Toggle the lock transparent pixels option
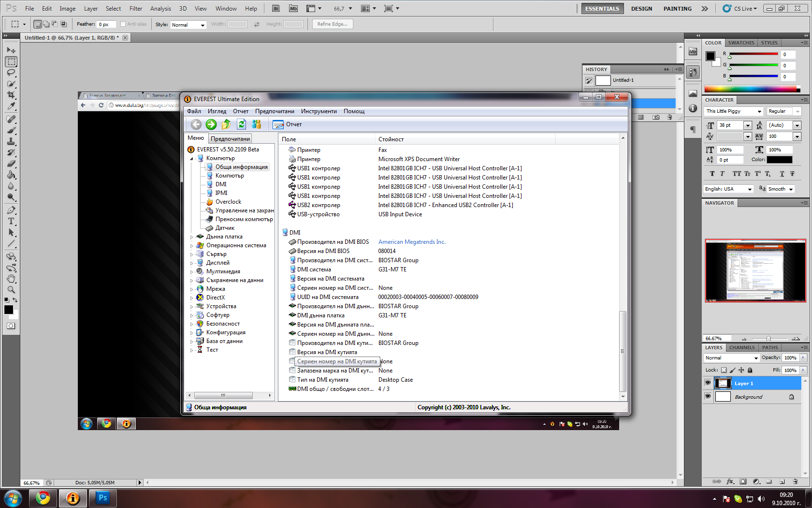 click(724, 370)
